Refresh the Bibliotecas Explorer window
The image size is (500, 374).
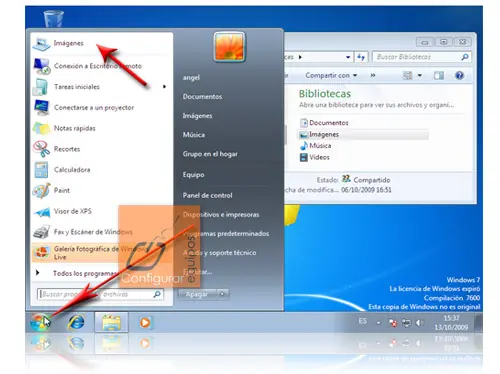[361, 57]
